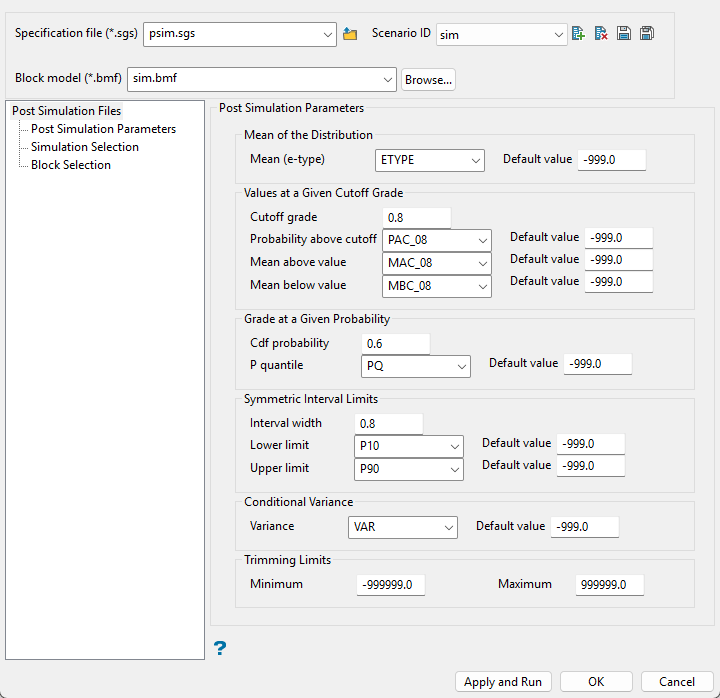Viewport: 720px width, 698px height.
Task: Expand the Probability above cutoff dropdown
Action: click(437, 240)
